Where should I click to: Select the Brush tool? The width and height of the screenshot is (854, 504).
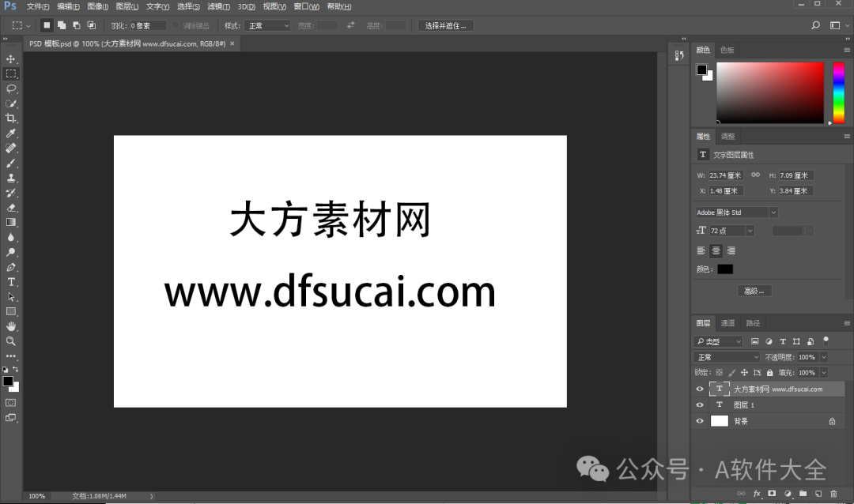(11, 164)
